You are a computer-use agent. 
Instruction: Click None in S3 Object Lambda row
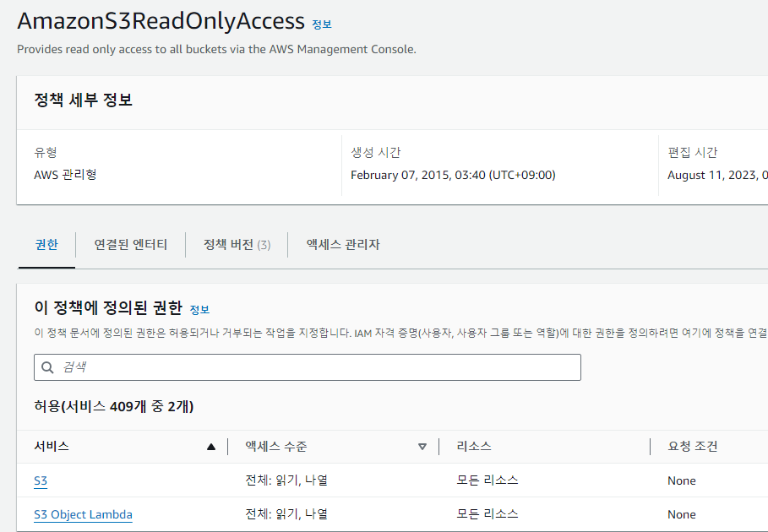[682, 514]
